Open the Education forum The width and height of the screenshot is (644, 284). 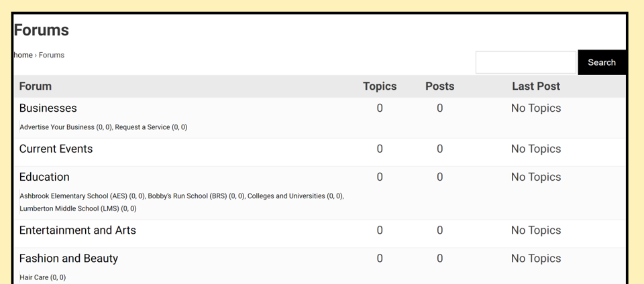[x=44, y=177]
